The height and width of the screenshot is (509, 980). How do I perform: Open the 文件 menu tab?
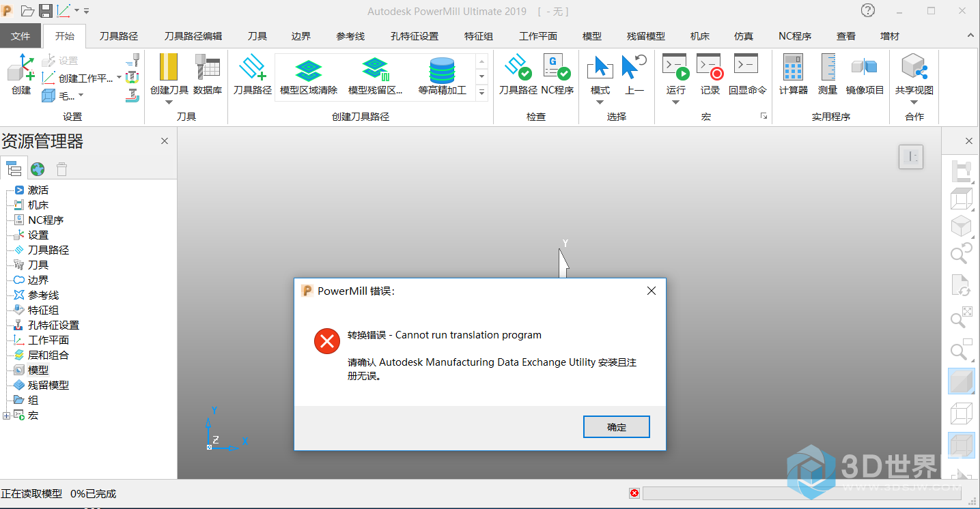pos(20,36)
